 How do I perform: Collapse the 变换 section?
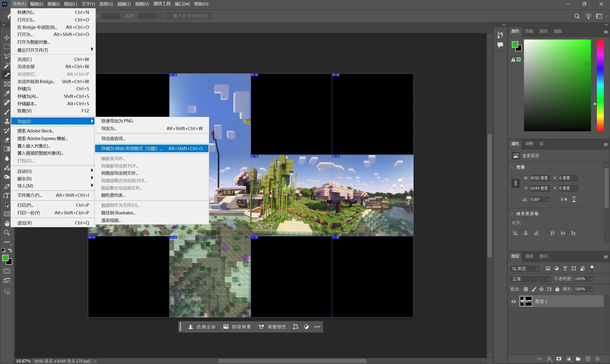coord(512,167)
